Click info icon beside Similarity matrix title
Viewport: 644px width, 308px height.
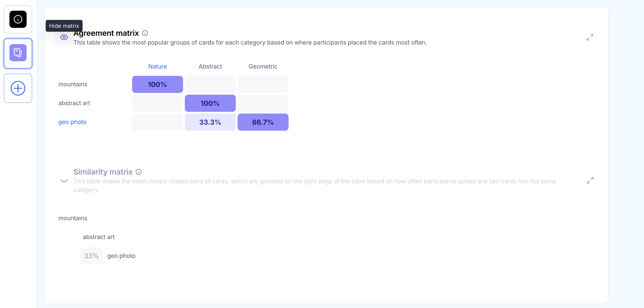click(x=138, y=172)
